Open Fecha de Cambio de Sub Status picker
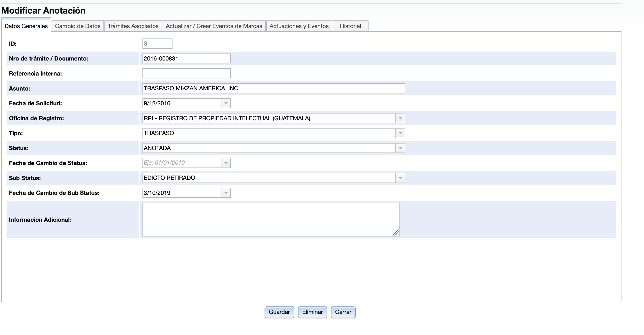The image size is (644, 335). 226,193
